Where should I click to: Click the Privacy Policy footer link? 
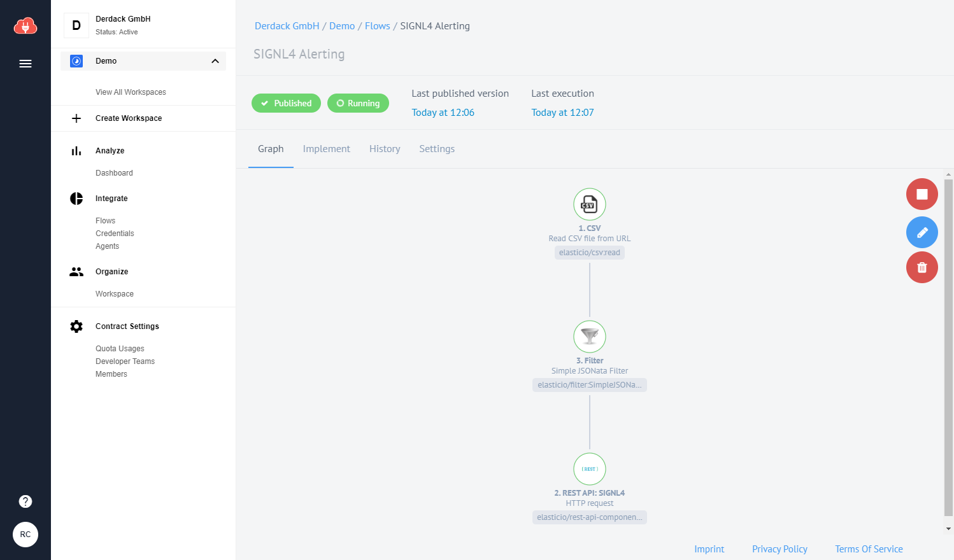pos(780,549)
